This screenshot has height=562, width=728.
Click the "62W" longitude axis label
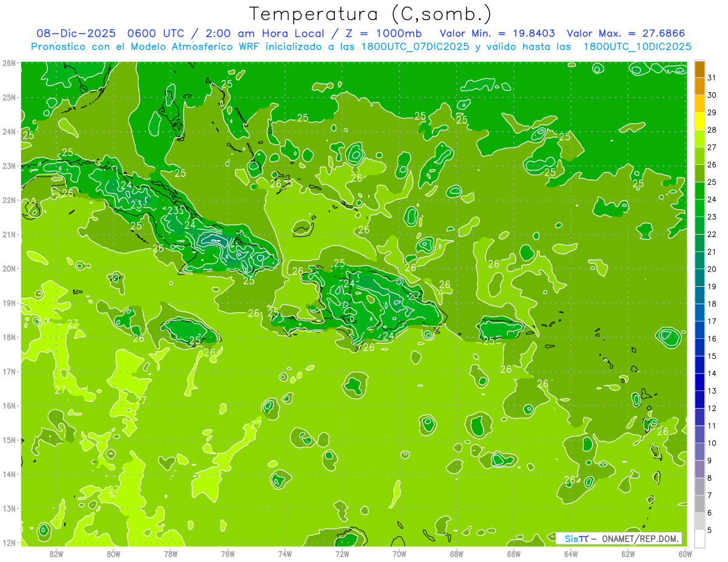point(628,554)
